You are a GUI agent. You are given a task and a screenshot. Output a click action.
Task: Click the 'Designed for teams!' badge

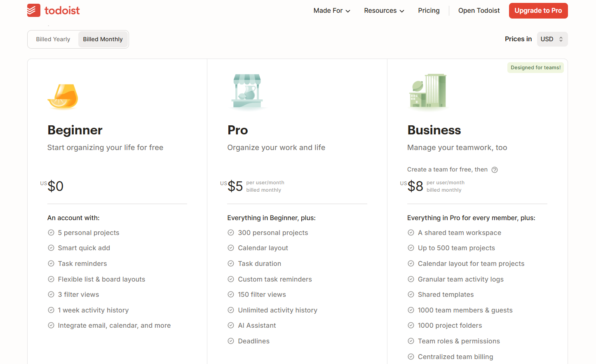[x=535, y=68]
